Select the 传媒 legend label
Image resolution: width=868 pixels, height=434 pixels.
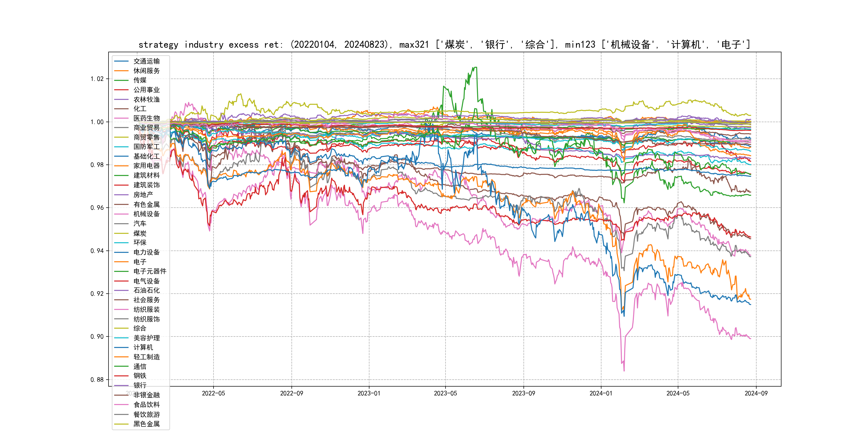(140, 80)
